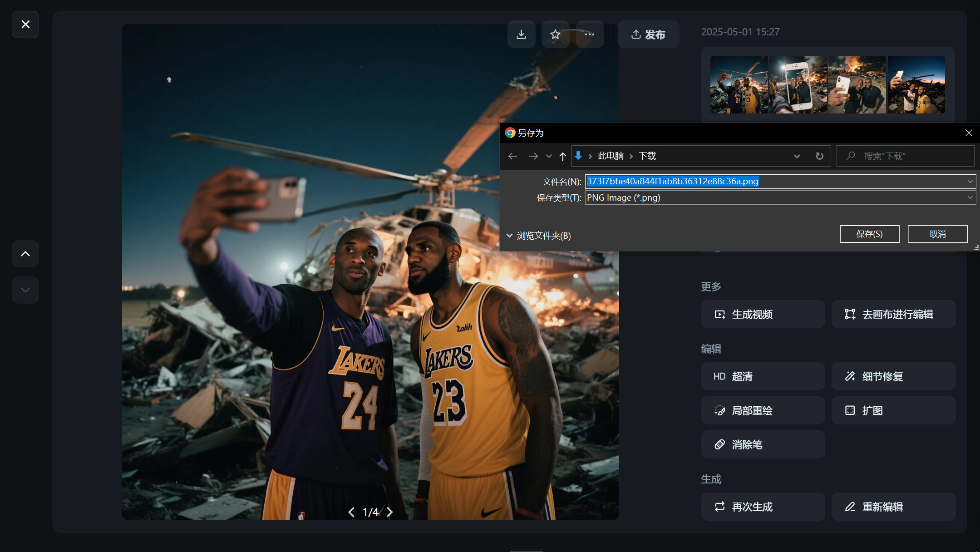
Task: Go up one folder level in dialog
Action: point(563,156)
